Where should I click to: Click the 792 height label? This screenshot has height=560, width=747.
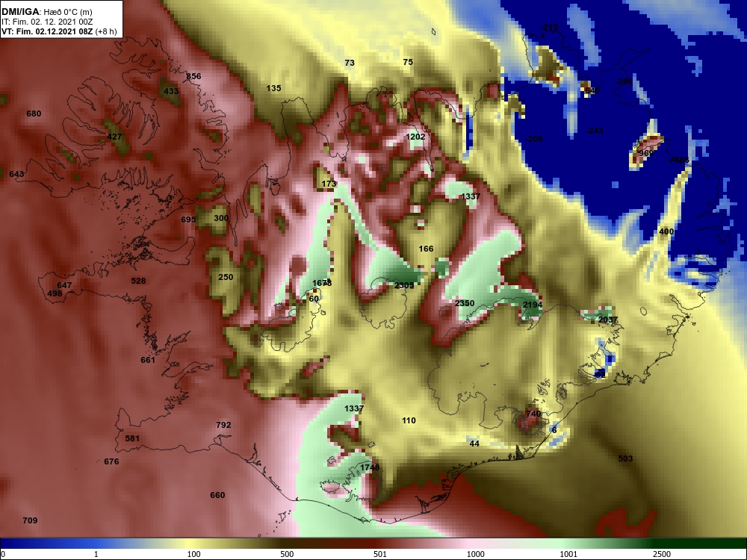(x=223, y=426)
